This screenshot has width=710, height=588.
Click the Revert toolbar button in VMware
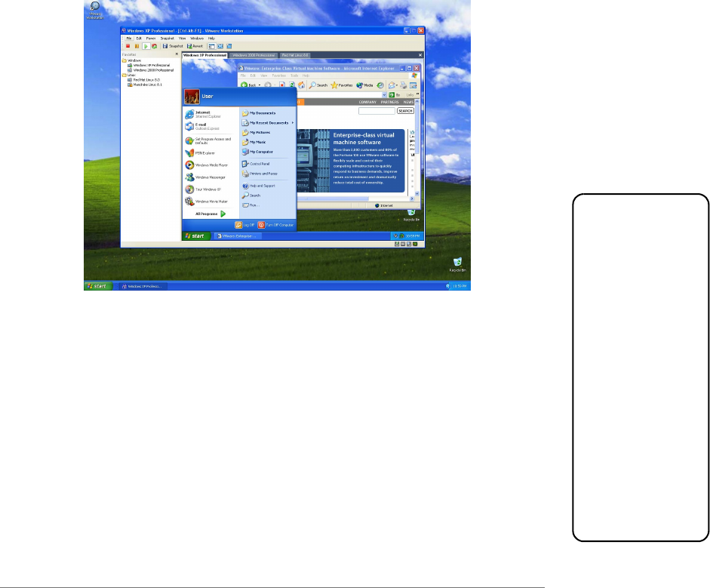(x=195, y=46)
